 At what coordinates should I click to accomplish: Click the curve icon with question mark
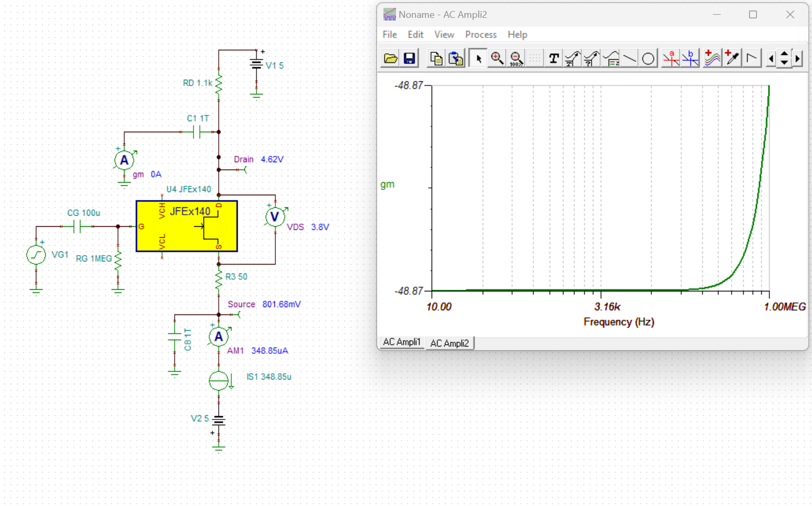591,58
